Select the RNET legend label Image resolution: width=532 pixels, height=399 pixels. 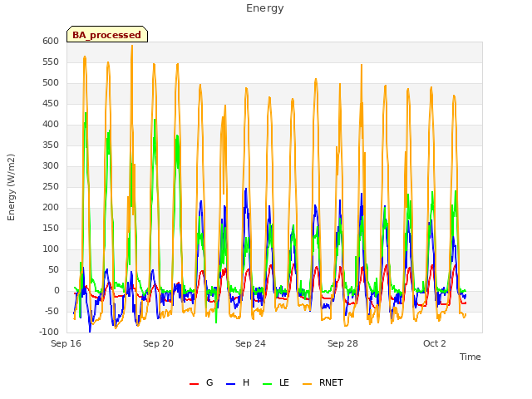click(x=331, y=382)
